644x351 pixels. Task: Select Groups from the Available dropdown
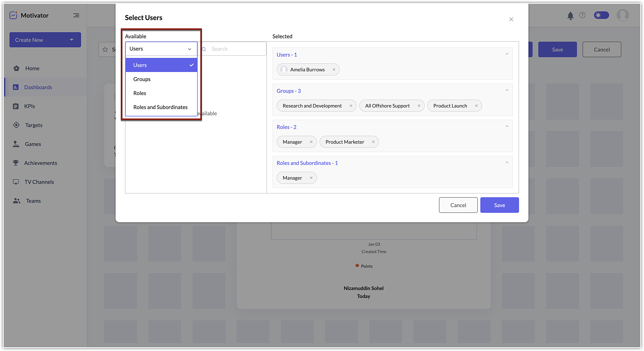click(142, 79)
